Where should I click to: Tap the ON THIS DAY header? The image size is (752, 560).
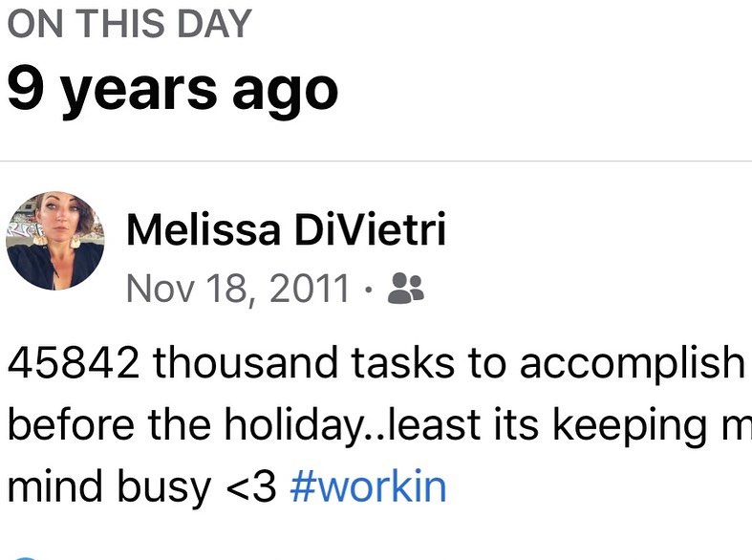129,24
